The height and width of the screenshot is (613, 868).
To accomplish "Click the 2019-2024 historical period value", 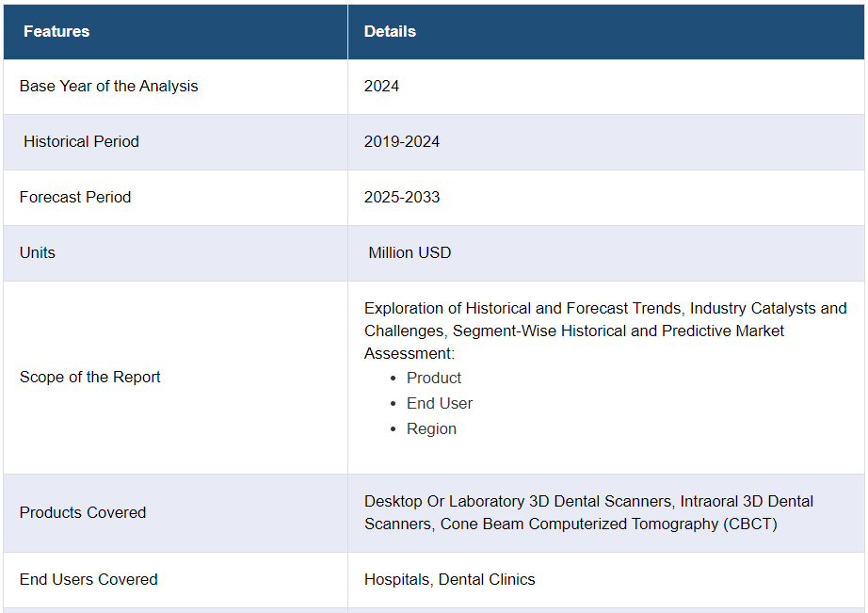I will click(x=401, y=142).
